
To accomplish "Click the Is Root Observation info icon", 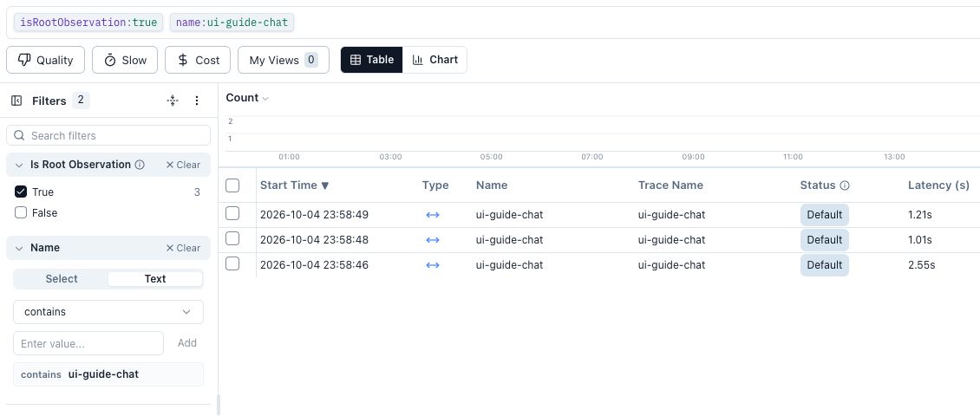I will 140,165.
